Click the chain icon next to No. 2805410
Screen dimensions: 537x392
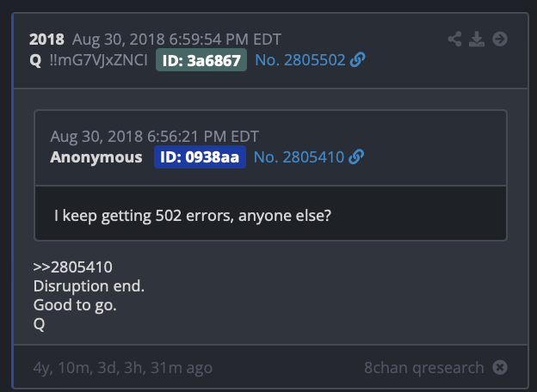pyautogui.click(x=356, y=157)
